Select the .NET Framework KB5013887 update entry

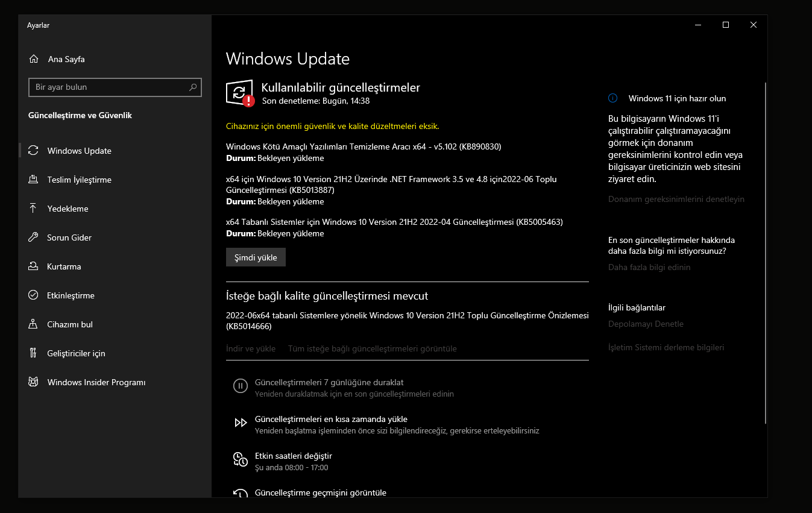point(391,184)
